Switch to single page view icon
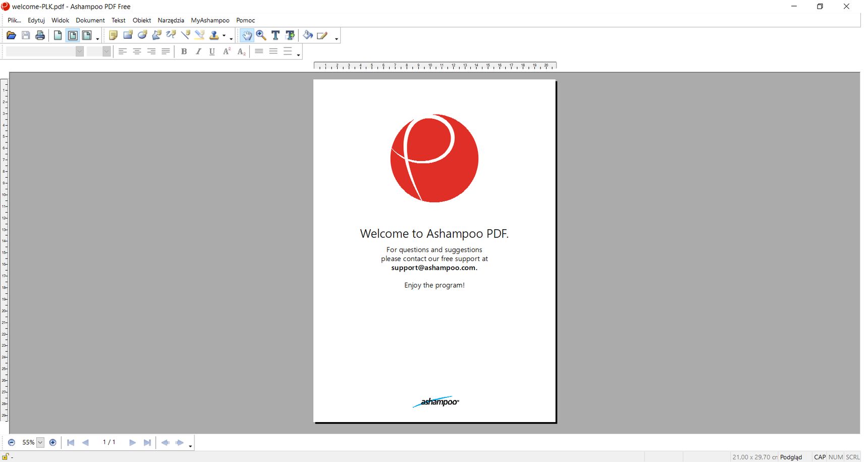The image size is (868, 462). pyautogui.click(x=58, y=35)
